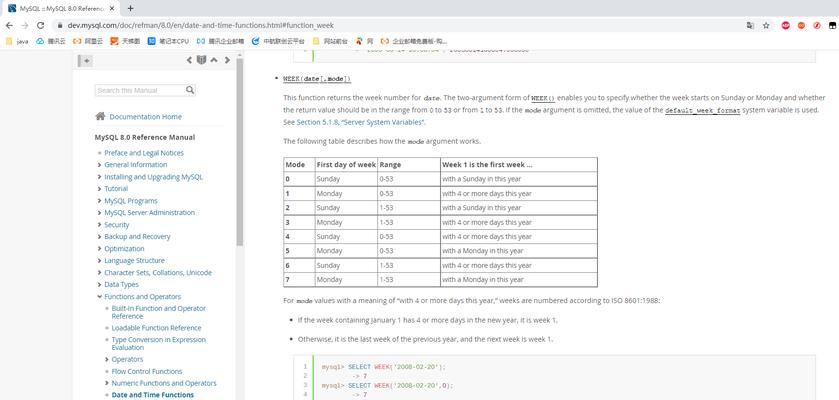This screenshot has width=839, height=400.
Task: Reload the page with the refresh icon
Action: click(40, 25)
